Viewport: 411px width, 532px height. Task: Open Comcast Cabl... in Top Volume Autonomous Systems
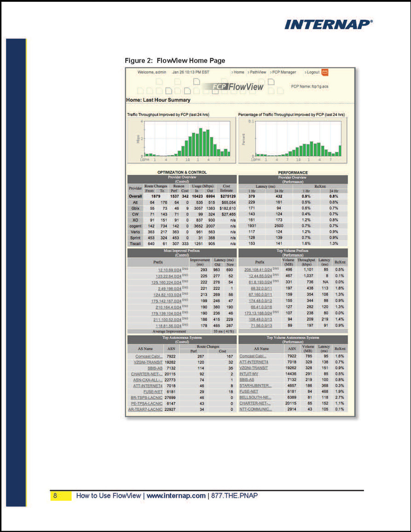(x=253, y=356)
